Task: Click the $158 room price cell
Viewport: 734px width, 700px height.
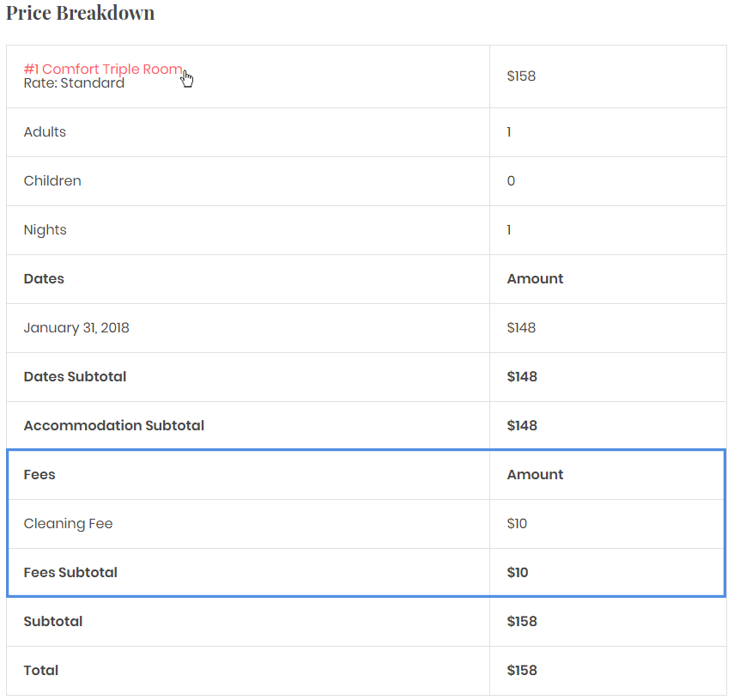Action: [521, 76]
